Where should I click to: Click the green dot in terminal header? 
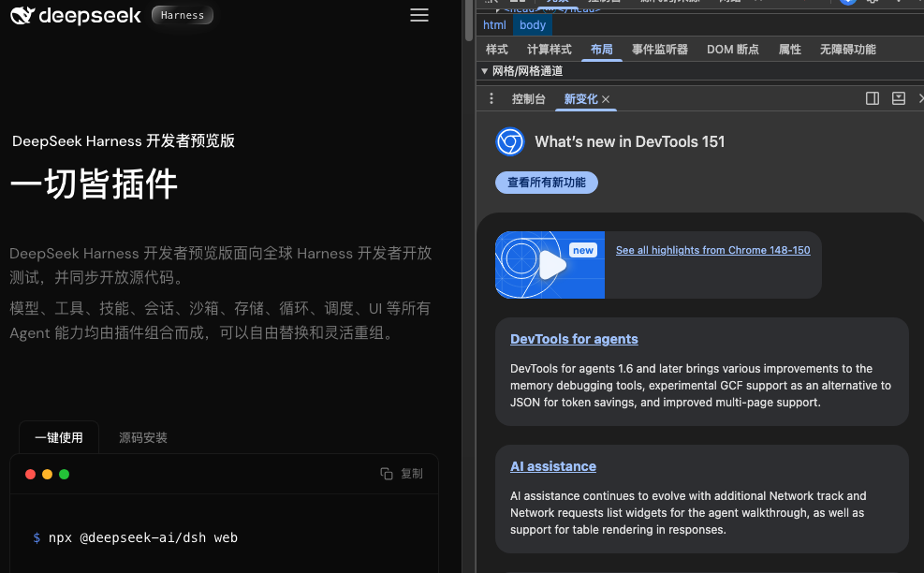[x=65, y=474]
